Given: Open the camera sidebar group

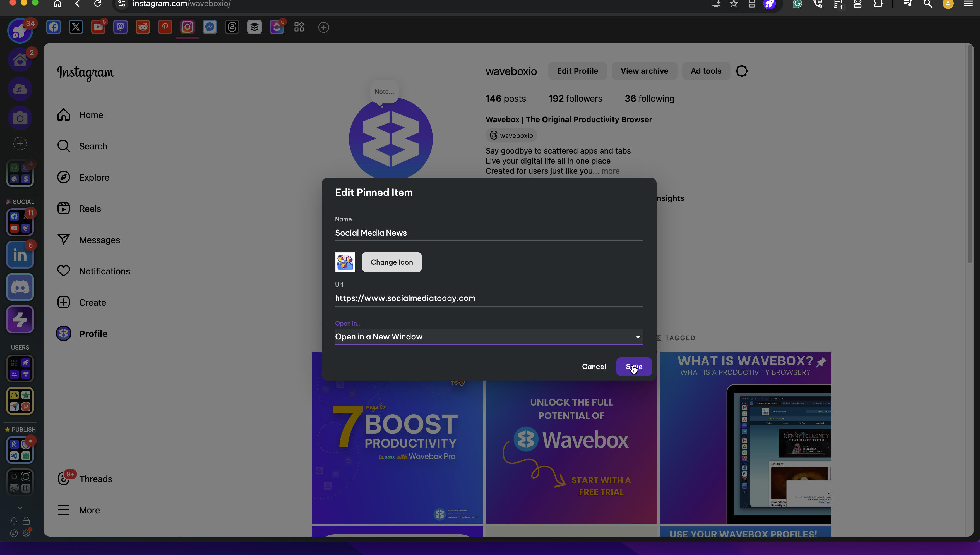Looking at the screenshot, I should (x=20, y=118).
